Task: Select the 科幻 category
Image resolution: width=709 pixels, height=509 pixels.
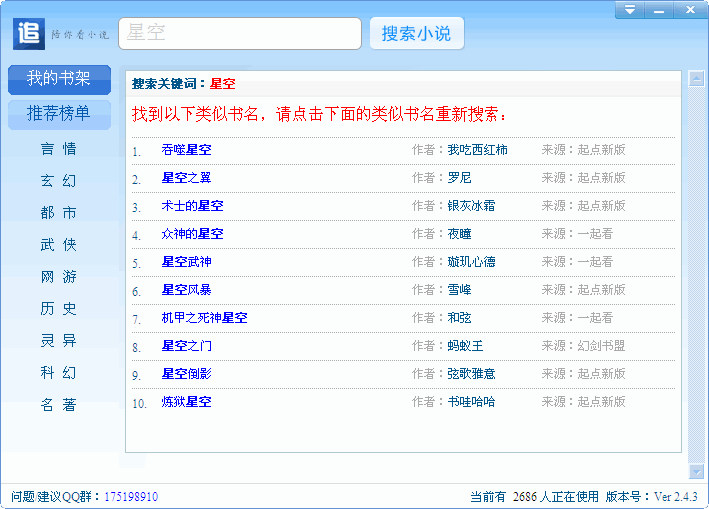Action: [x=58, y=373]
